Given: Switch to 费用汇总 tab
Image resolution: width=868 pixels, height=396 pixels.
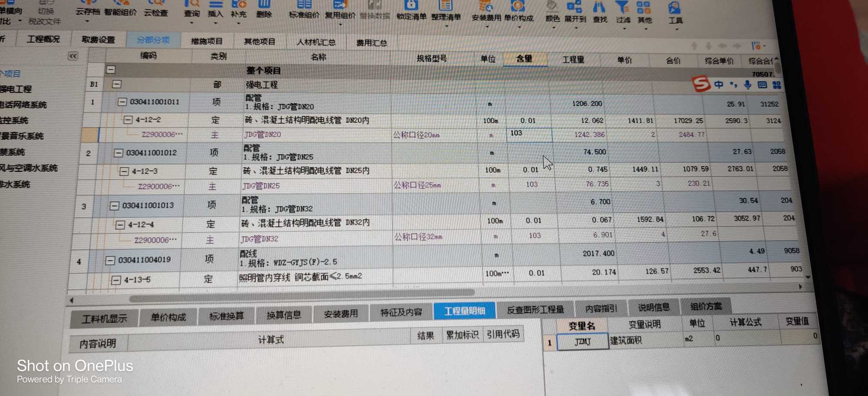Looking at the screenshot, I should click(372, 43).
